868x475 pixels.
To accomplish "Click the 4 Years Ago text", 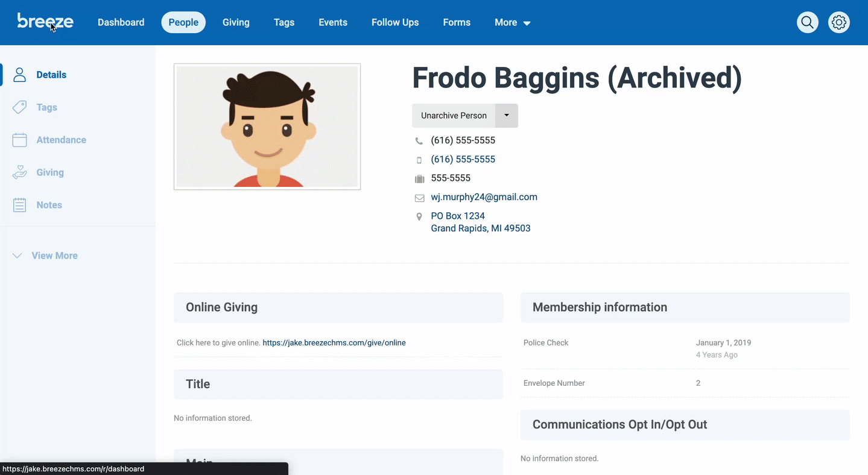I will click(x=717, y=354).
